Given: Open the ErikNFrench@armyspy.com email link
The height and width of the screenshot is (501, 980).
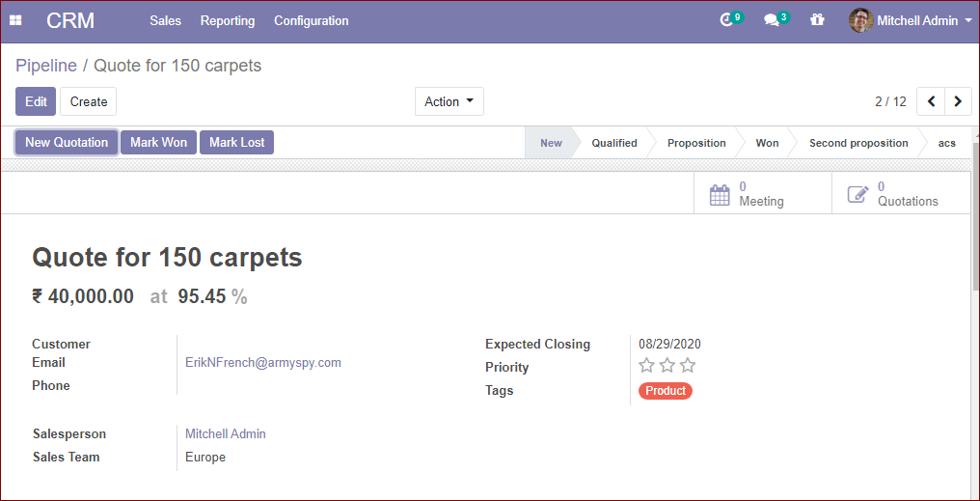Looking at the screenshot, I should tap(263, 362).
